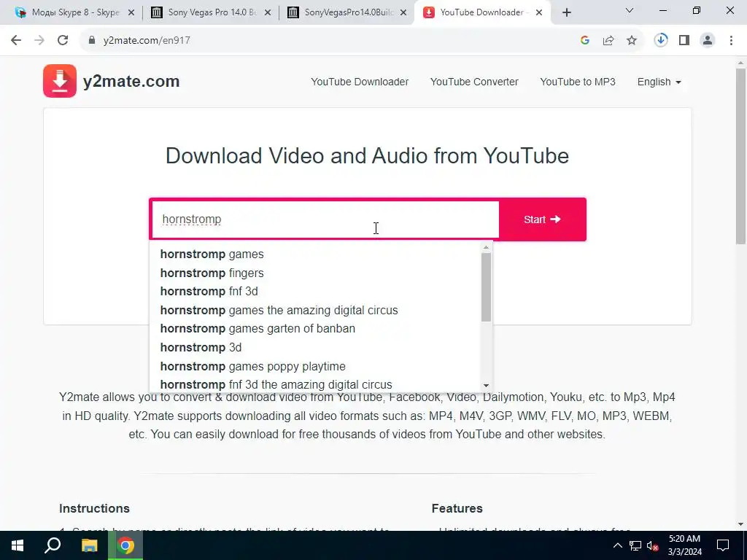Open File Explorer from the taskbar
The image size is (747, 560).
(89, 545)
